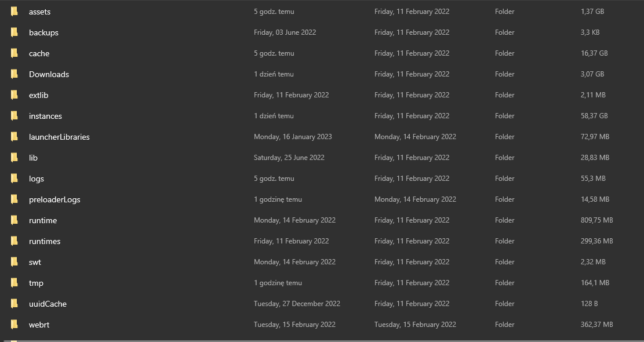Click the 1,37 GB size of assets
Viewport: 644px width, 342px height.
click(592, 12)
